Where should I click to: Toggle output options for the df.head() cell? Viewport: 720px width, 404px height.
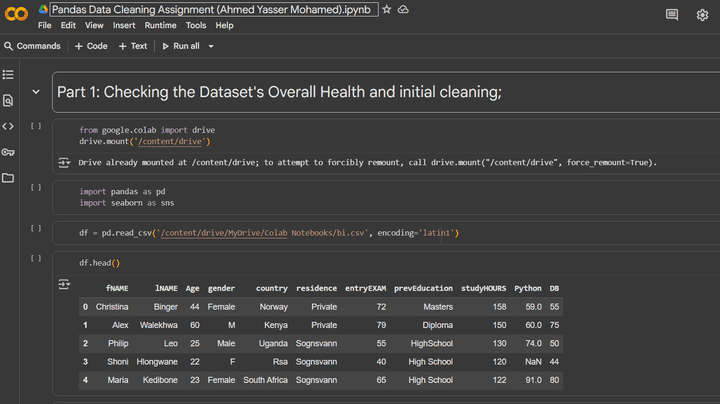click(66, 284)
